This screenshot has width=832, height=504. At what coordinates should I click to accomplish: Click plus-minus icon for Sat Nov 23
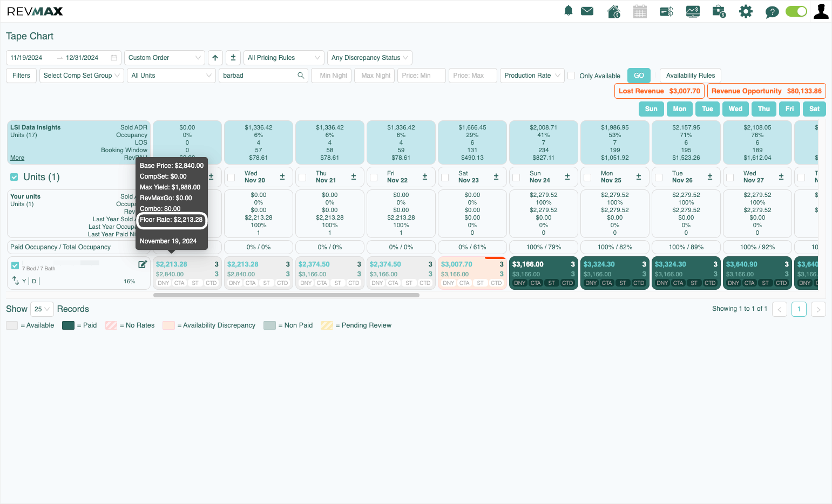496,177
